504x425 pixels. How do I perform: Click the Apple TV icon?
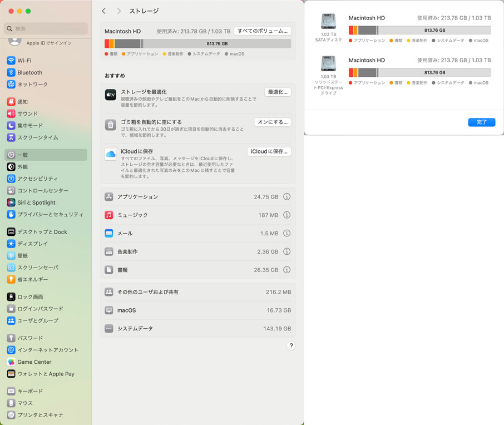pyautogui.click(x=111, y=95)
